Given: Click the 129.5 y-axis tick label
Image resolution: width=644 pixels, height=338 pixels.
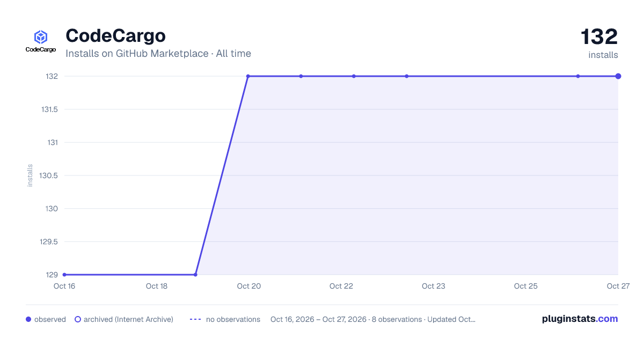Looking at the screenshot, I should pyautogui.click(x=49, y=241).
